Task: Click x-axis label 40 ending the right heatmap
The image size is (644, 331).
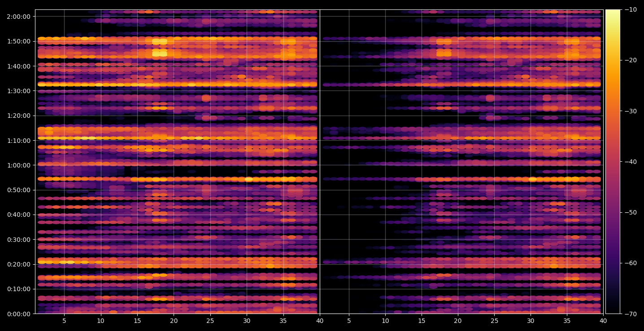Action: click(604, 321)
